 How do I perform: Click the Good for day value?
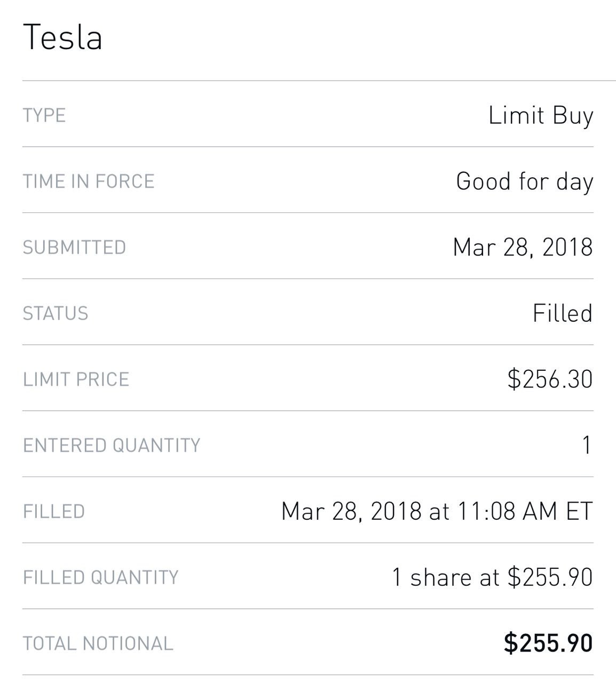tap(525, 182)
